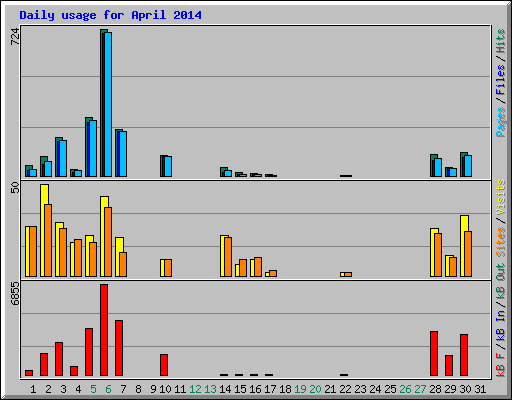Click day label 7 on the axis

(x=123, y=389)
